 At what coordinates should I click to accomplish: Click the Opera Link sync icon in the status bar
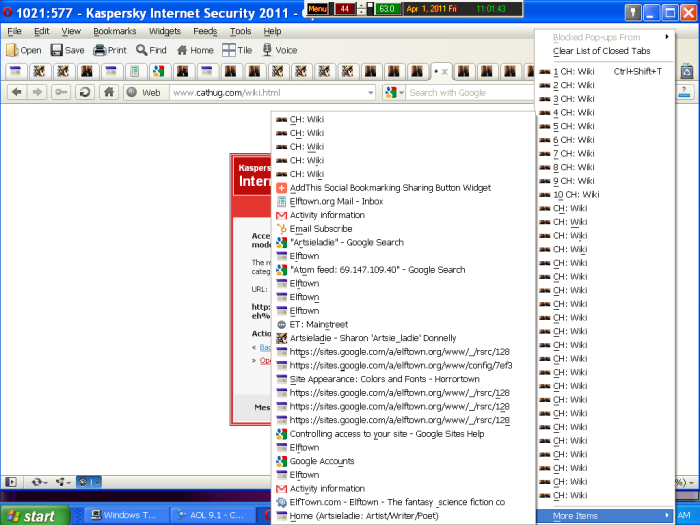tap(39, 482)
